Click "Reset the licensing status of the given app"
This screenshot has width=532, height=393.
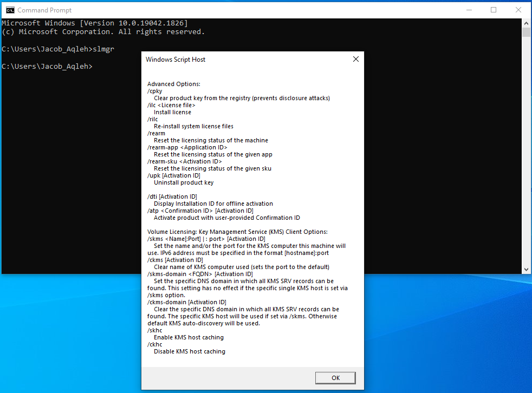click(213, 154)
